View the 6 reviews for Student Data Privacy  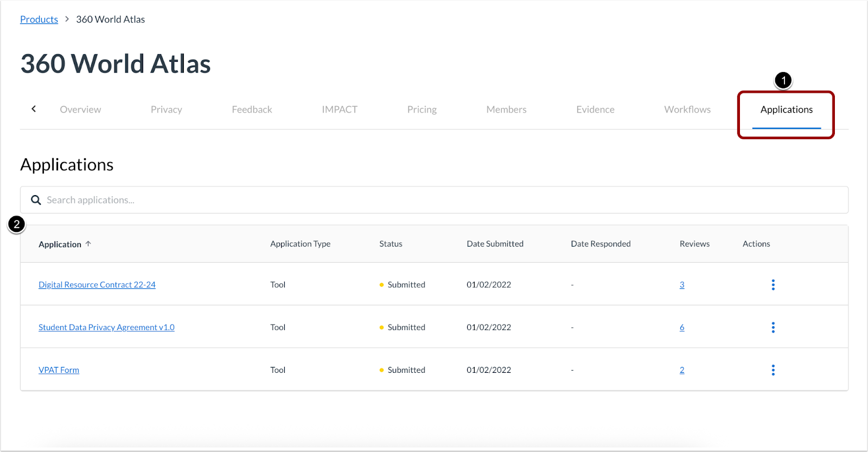click(x=682, y=327)
